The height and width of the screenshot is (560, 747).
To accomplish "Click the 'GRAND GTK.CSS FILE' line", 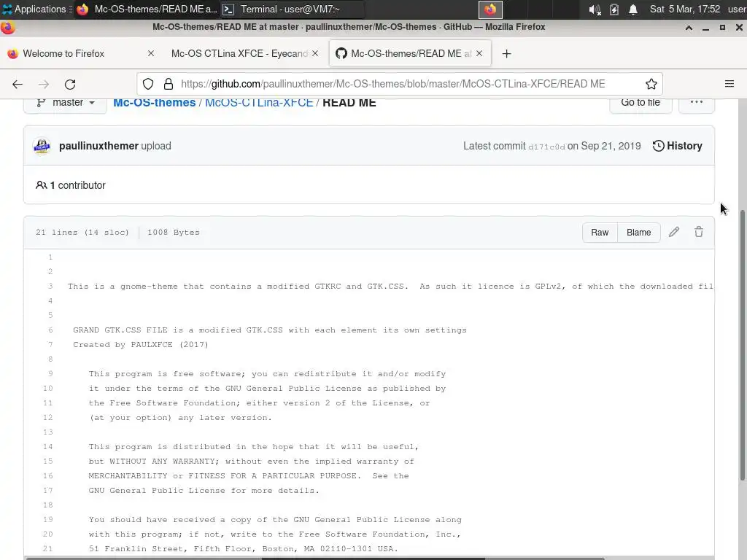I will point(270,330).
